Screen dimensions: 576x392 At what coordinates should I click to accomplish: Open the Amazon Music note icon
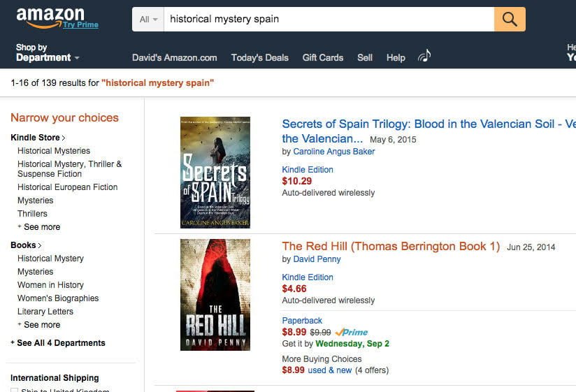424,56
